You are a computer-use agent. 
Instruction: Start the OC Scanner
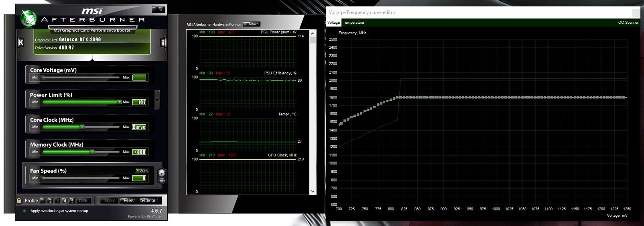point(628,23)
